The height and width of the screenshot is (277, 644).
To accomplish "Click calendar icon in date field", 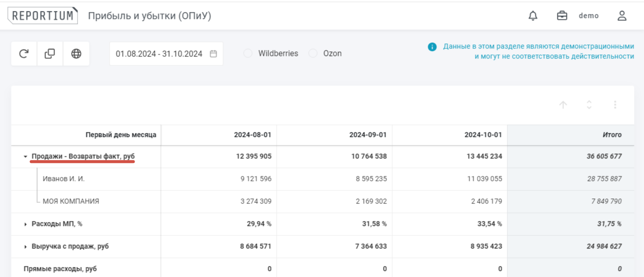I will point(213,53).
